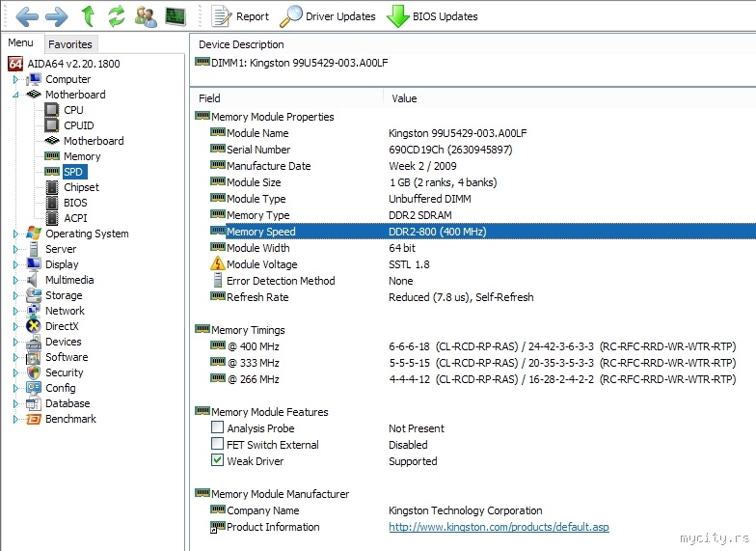Screen dimensions: 756x551
Task: Open the BIOS chip icon
Action: 52,203
